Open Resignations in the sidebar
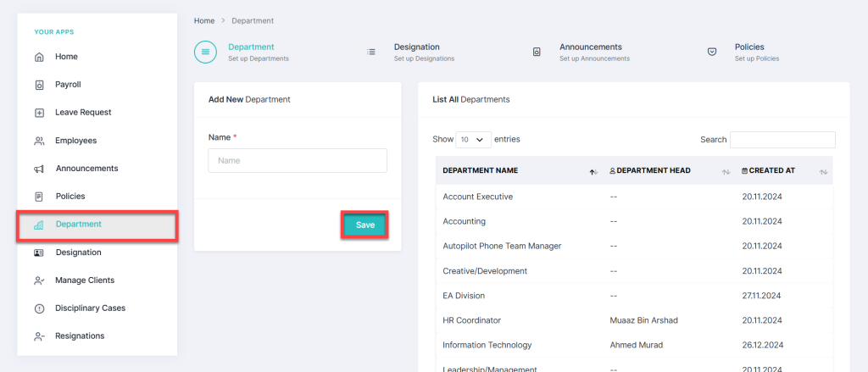The image size is (868, 372). point(80,336)
